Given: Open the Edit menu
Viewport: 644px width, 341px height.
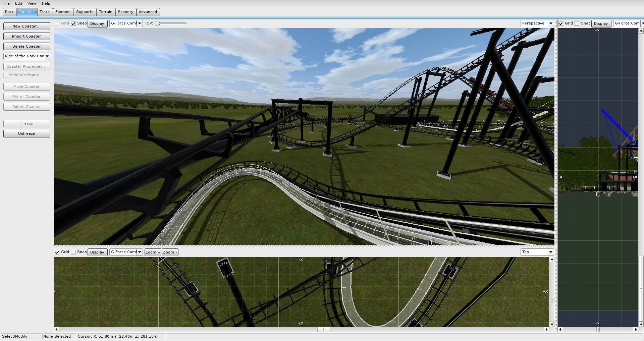Looking at the screenshot, I should coord(18,3).
